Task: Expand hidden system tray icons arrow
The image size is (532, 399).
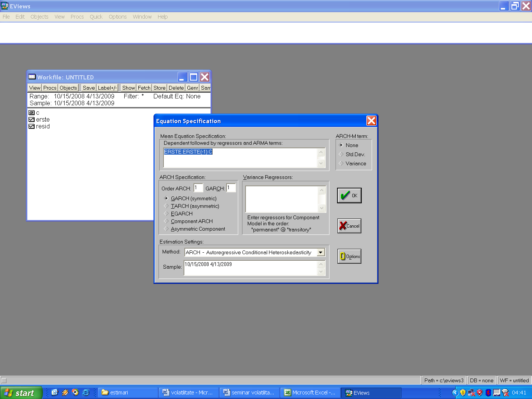Action: coord(455,393)
